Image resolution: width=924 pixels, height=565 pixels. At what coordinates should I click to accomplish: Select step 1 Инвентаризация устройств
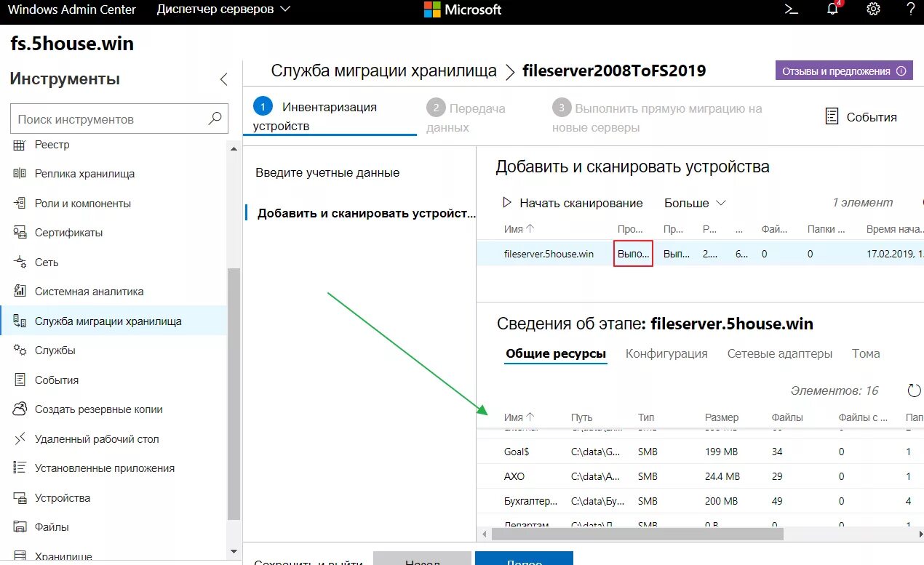330,116
